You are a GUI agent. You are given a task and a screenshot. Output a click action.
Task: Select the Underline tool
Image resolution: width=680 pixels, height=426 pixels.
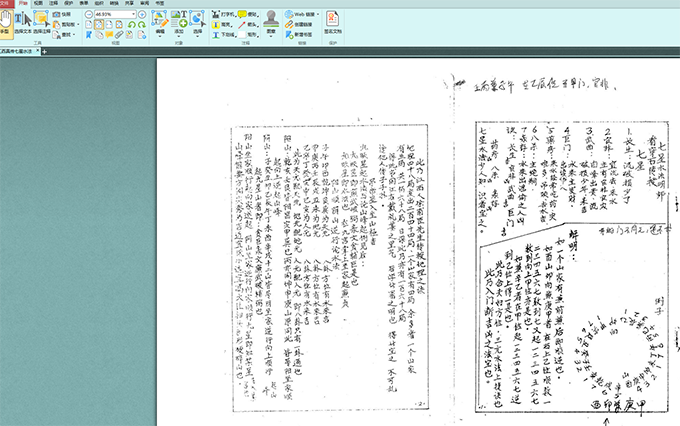click(224, 35)
